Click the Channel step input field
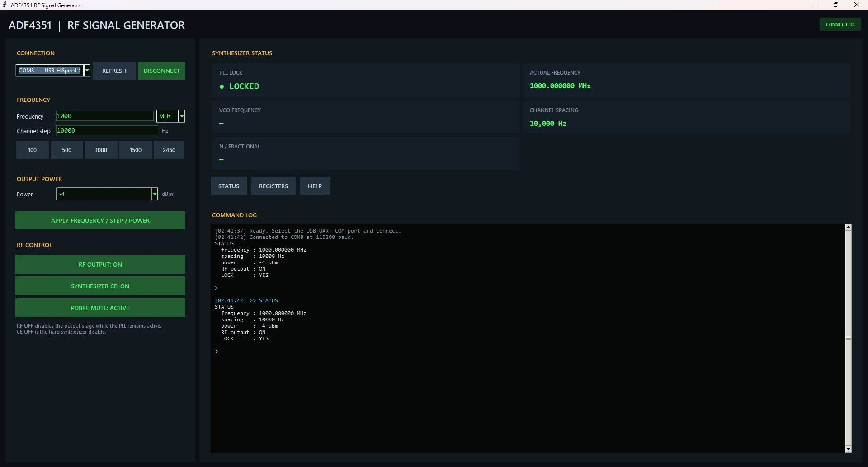The image size is (868, 467). (x=107, y=130)
